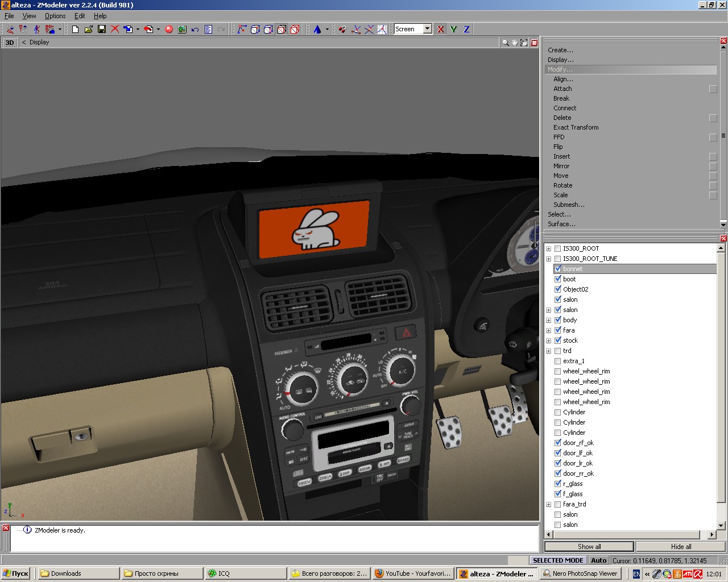
Task: Expand the fara tree node
Action: click(548, 330)
